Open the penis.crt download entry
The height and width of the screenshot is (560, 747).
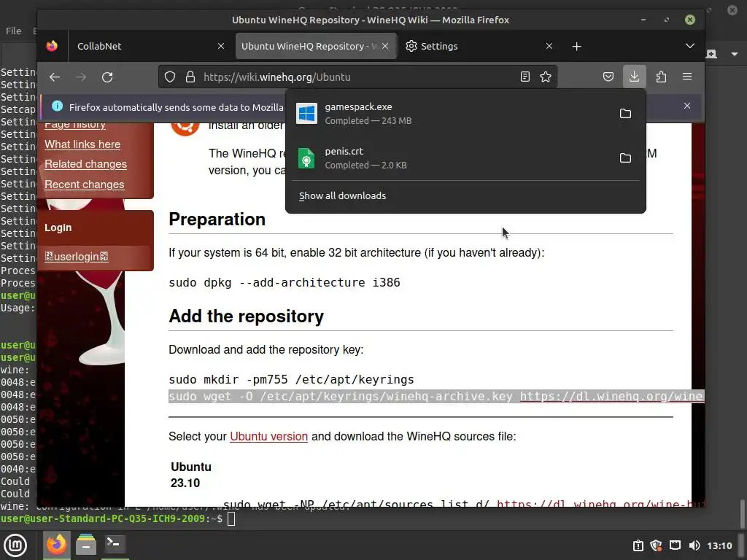(x=450, y=157)
